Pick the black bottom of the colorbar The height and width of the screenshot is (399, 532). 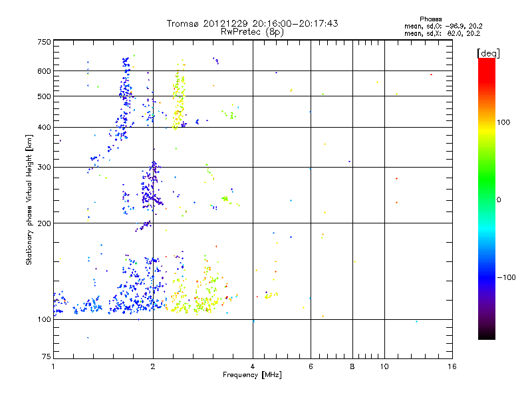[x=487, y=335]
